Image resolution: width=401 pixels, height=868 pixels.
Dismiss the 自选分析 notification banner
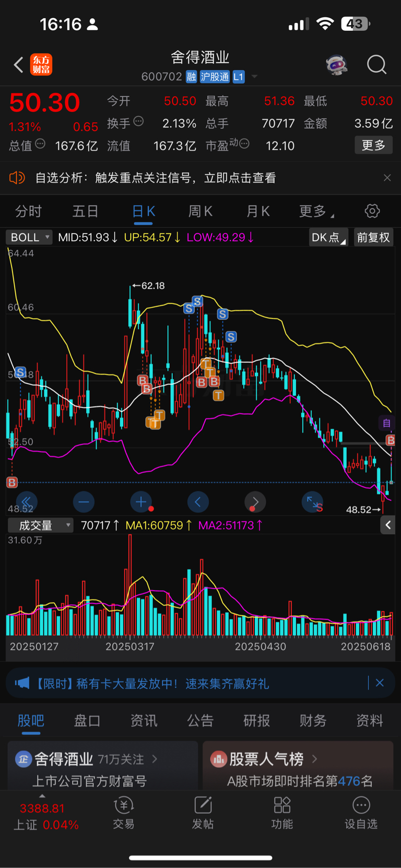387,178
